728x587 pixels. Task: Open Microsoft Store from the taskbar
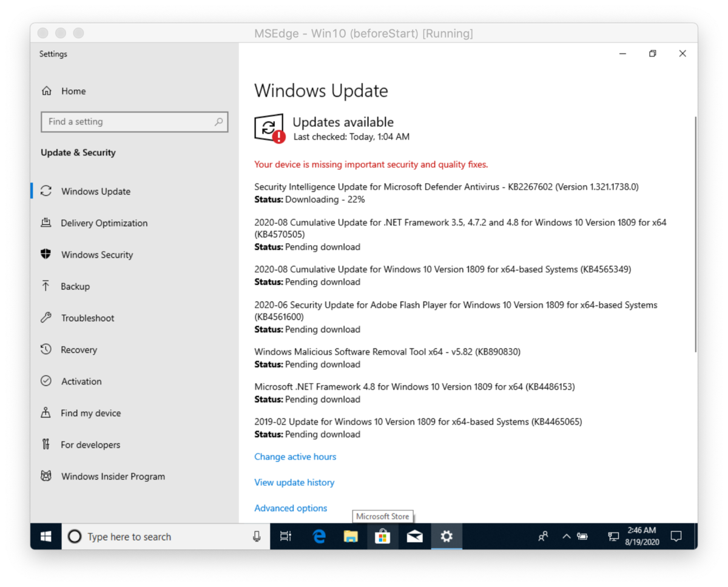pyautogui.click(x=383, y=537)
